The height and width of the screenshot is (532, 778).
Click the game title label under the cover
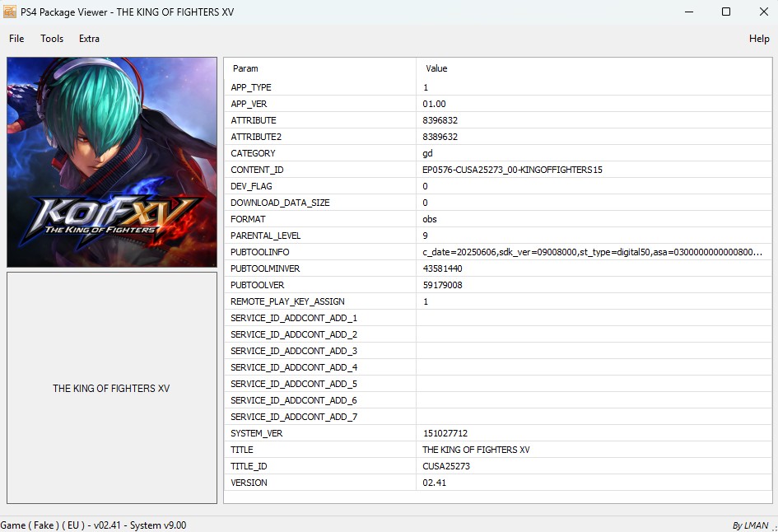[111, 388]
